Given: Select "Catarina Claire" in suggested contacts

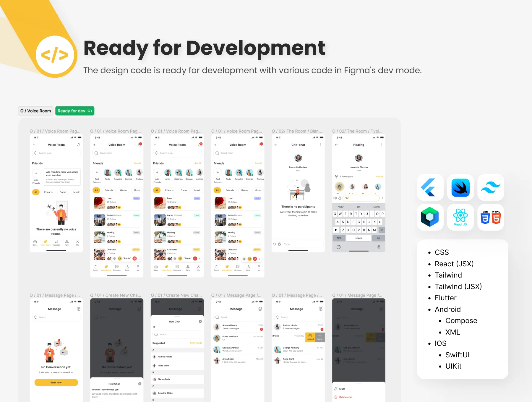Looking at the screenshot, I should (x=177, y=393).
